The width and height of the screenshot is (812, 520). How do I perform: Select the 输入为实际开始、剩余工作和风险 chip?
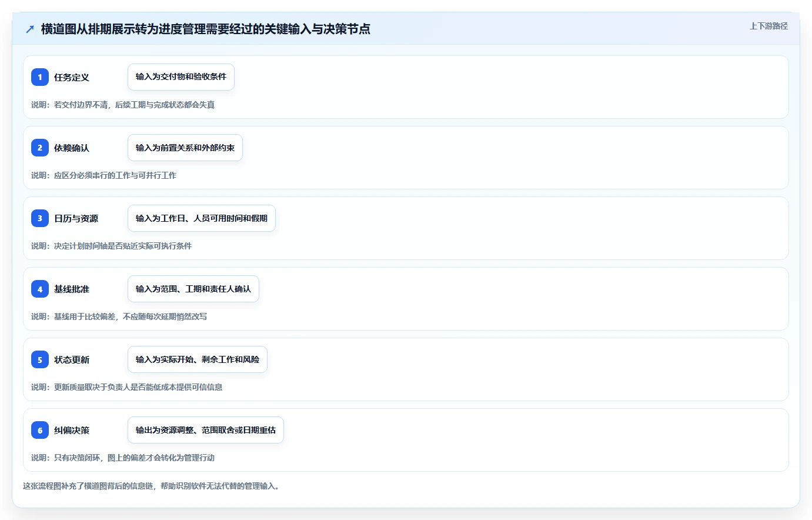click(198, 359)
